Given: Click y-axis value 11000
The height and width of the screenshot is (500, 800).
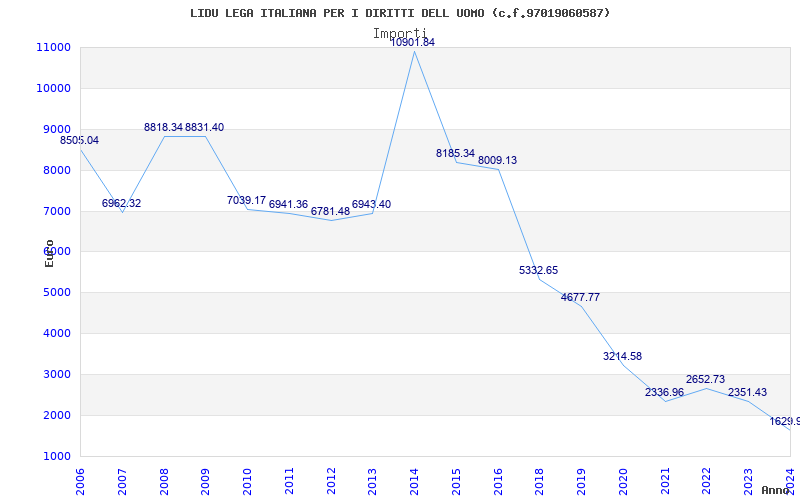Looking at the screenshot, I should click(x=53, y=47).
